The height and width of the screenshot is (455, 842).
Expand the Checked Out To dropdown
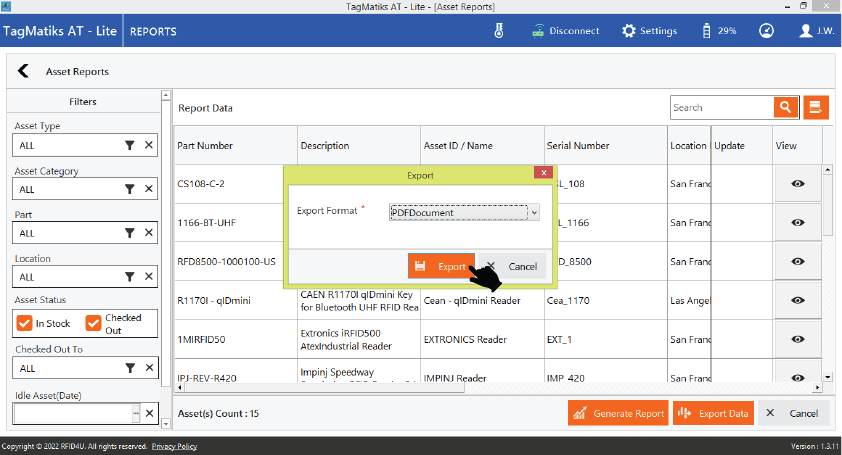pos(65,368)
